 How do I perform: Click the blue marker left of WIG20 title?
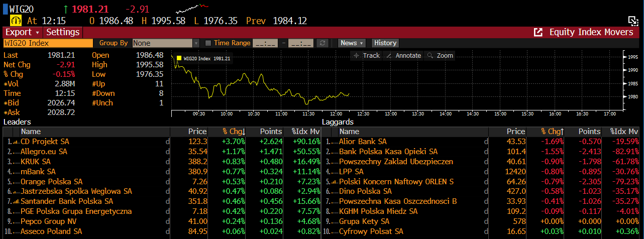click(x=5, y=9)
